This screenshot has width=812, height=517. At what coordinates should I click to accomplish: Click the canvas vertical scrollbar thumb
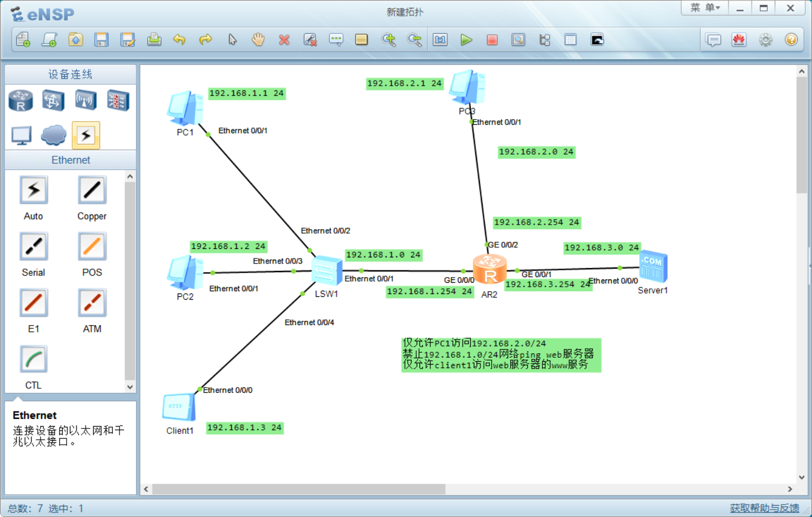[x=801, y=135]
